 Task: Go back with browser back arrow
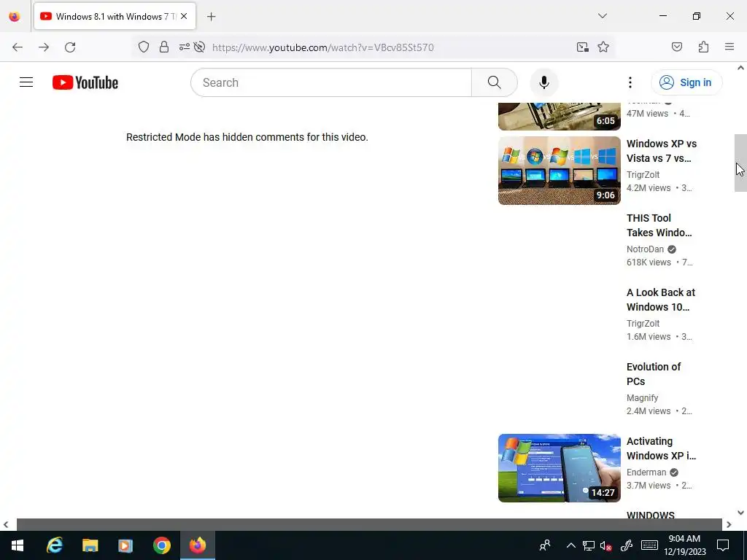point(18,47)
